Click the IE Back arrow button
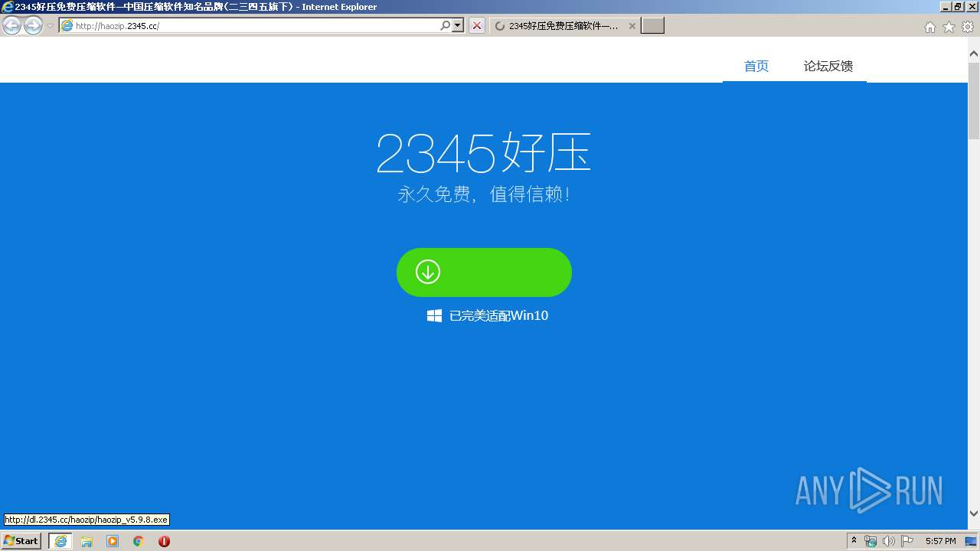This screenshot has width=980, height=551. (x=11, y=26)
